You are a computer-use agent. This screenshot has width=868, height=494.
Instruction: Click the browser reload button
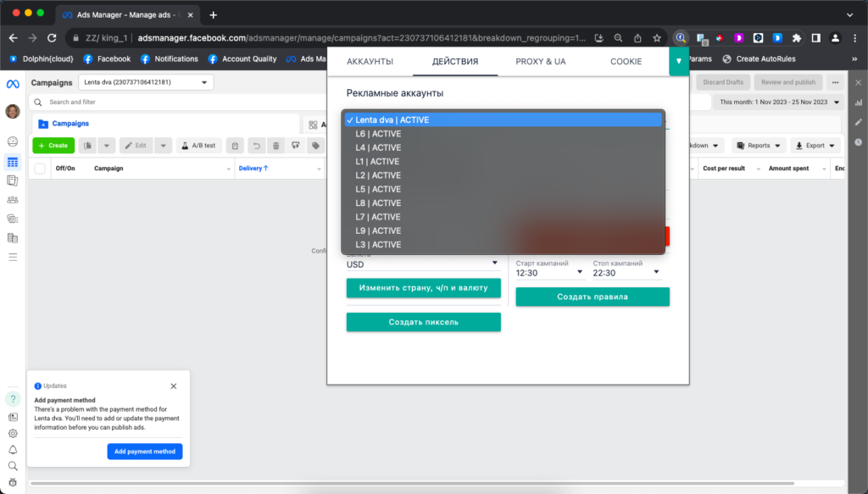pyautogui.click(x=52, y=38)
